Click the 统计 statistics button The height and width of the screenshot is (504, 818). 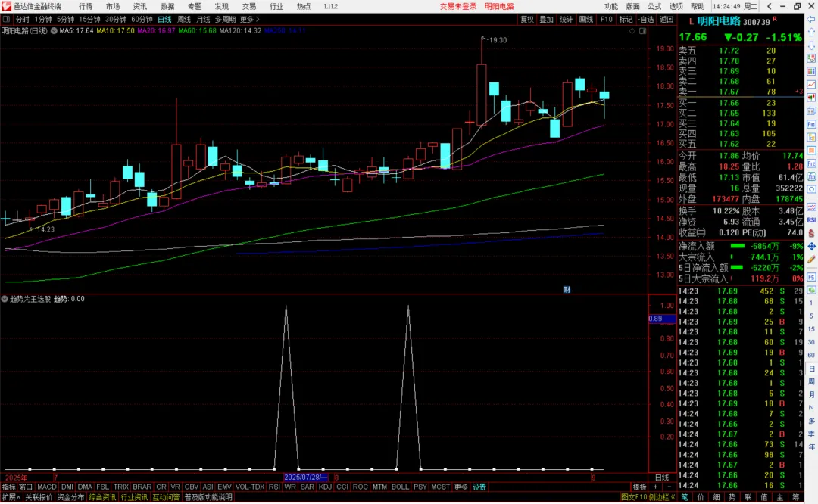click(566, 19)
